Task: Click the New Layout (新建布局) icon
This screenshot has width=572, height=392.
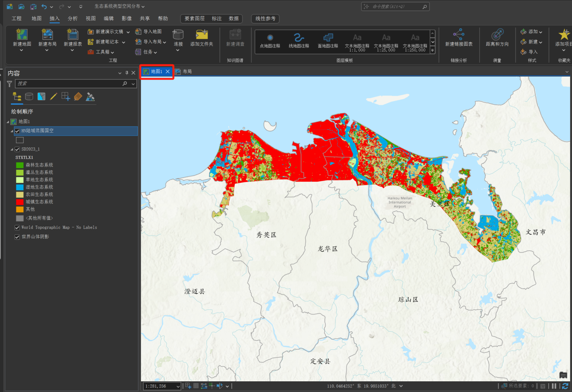Action: (x=47, y=35)
